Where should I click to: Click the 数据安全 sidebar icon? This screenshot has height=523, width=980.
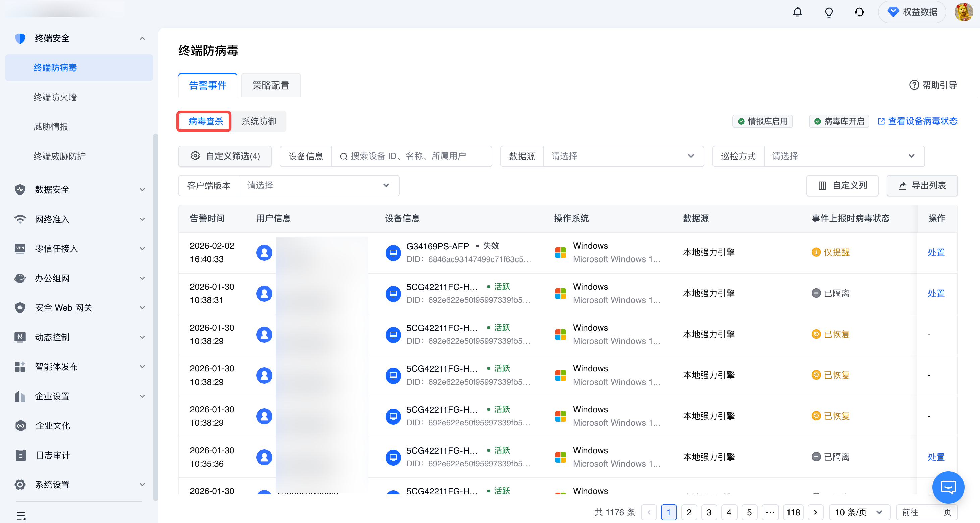coord(20,189)
